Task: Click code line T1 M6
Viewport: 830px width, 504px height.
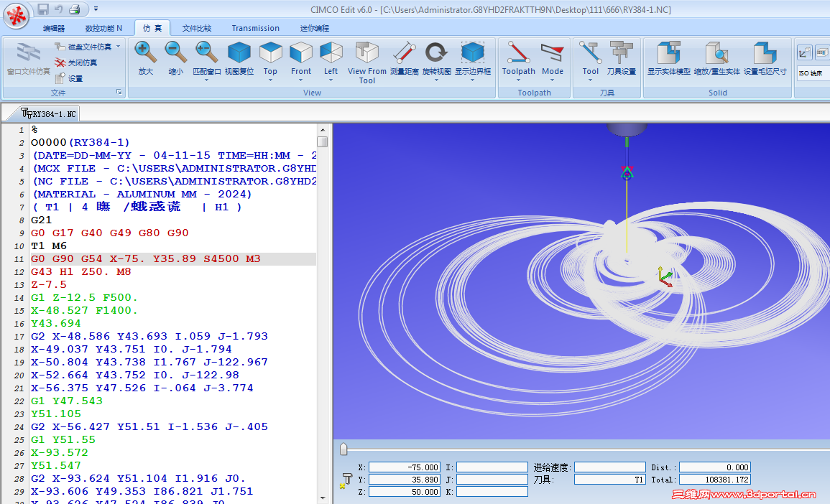Action: (x=49, y=246)
